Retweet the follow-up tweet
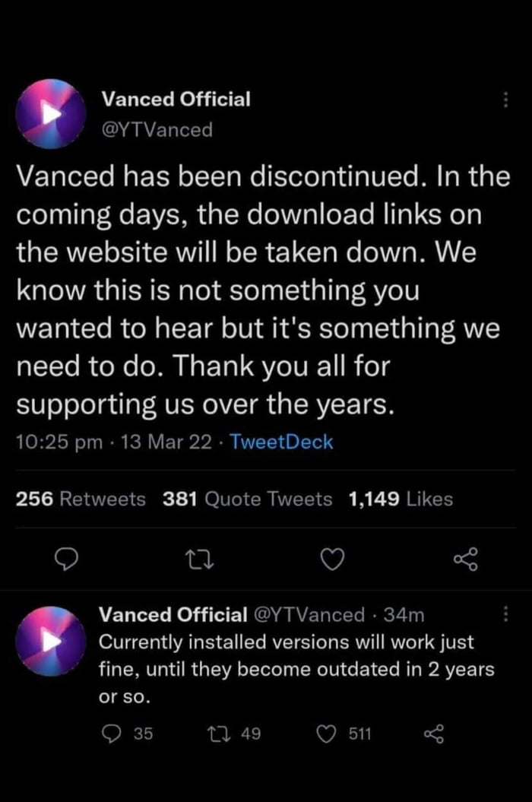 (x=220, y=734)
